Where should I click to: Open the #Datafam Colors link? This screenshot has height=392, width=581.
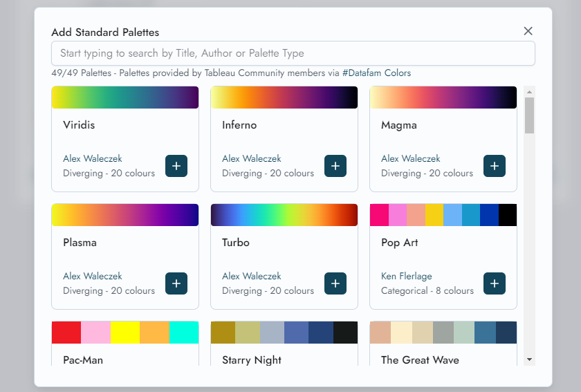coord(376,73)
